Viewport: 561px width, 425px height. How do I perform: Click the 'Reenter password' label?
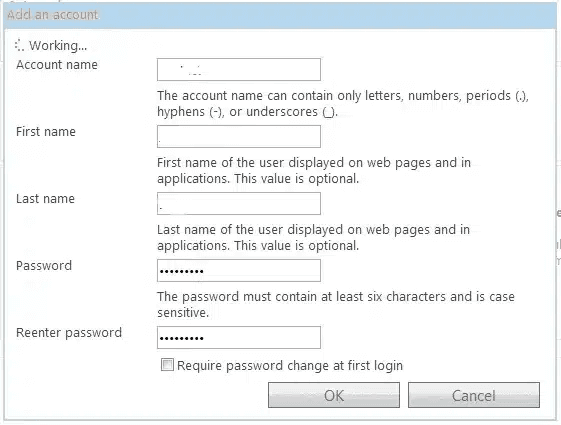click(x=69, y=333)
